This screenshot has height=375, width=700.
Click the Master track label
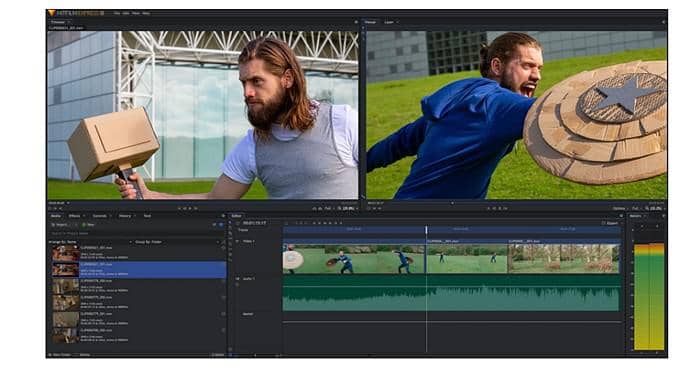(248, 314)
